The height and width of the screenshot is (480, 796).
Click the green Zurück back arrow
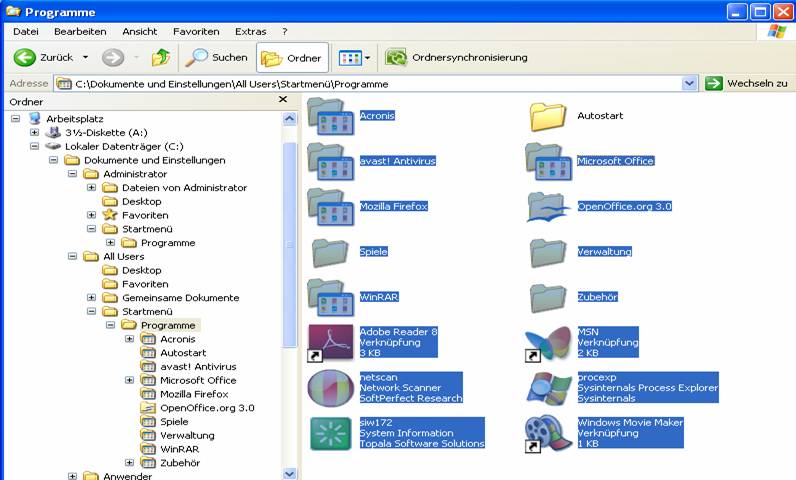point(24,57)
